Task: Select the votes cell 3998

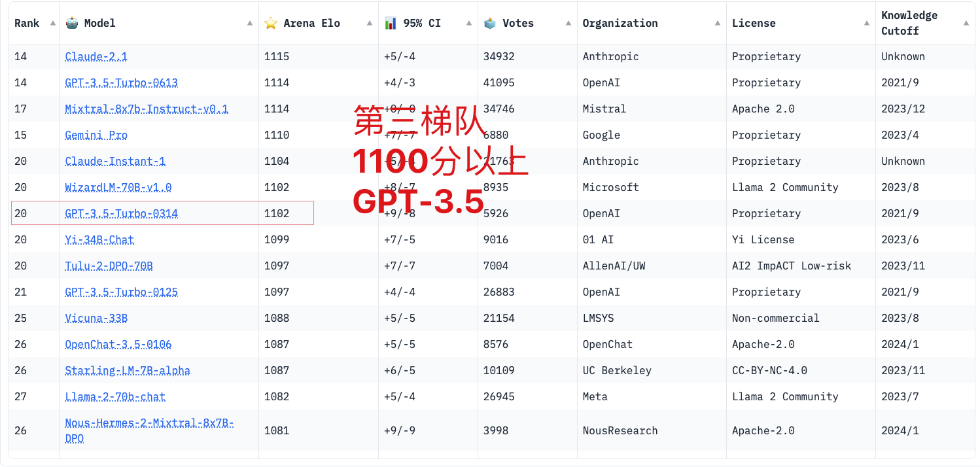Action: click(x=496, y=430)
